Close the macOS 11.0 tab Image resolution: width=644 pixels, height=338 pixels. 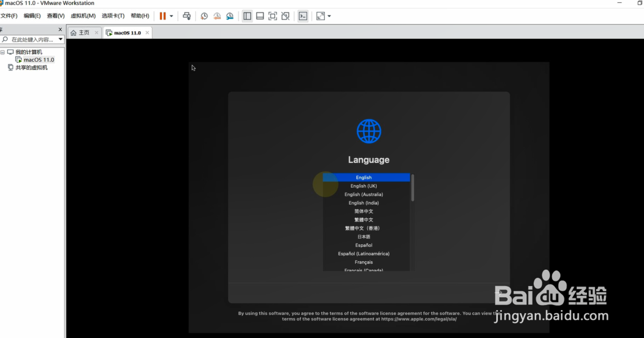(x=147, y=33)
